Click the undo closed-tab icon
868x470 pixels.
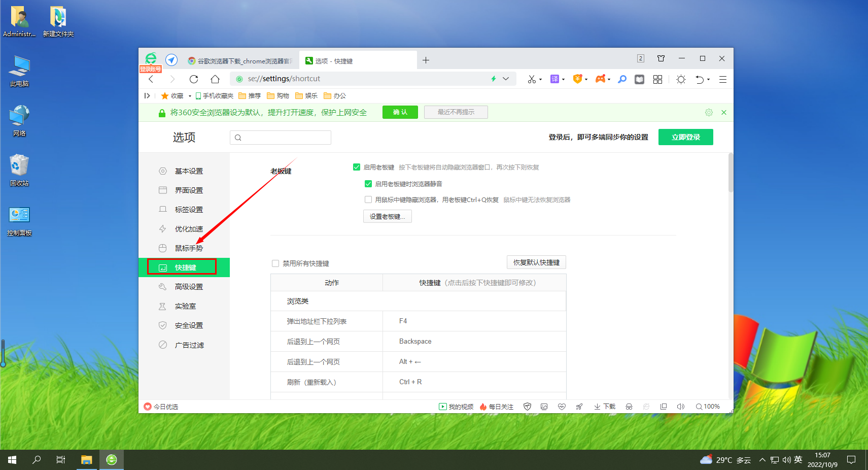tap(700, 79)
